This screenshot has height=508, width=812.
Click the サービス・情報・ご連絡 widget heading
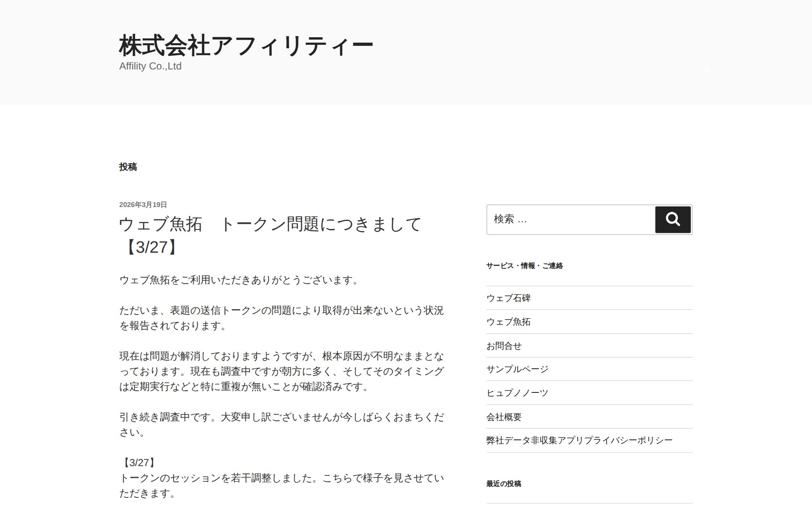coord(524,266)
